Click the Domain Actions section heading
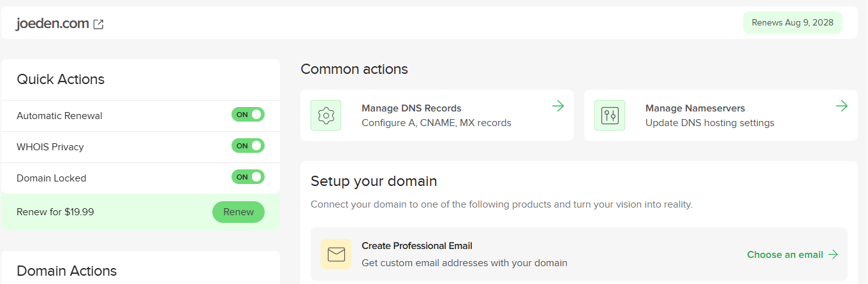Viewport: 868px width, 284px height. pyautogui.click(x=67, y=271)
